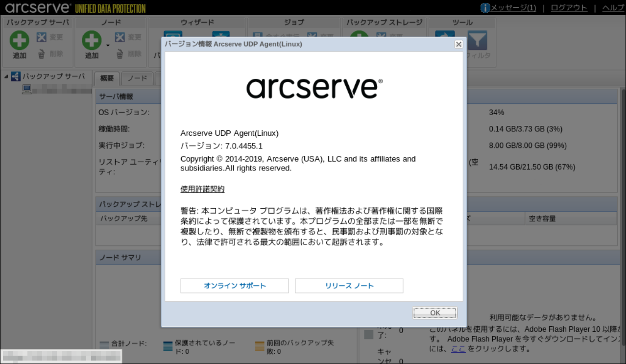This screenshot has width=626, height=364.
Task: Click the arcserve logo in the version dialog
Action: point(314,88)
